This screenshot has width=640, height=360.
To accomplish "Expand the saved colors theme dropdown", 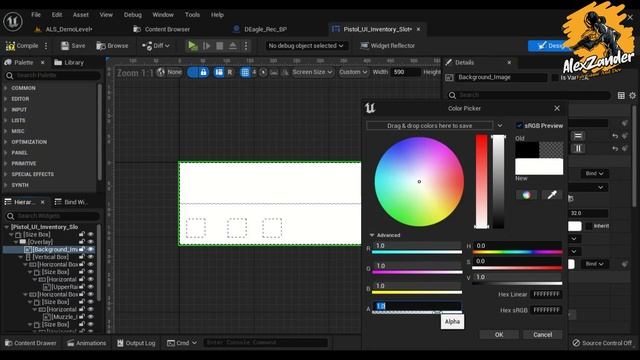I will 500,125.
